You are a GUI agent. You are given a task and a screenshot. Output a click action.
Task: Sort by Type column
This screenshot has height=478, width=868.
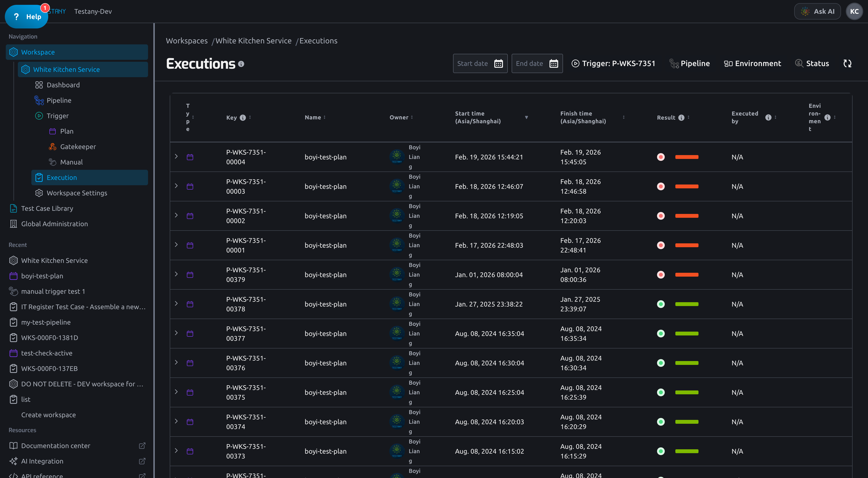[x=193, y=117]
